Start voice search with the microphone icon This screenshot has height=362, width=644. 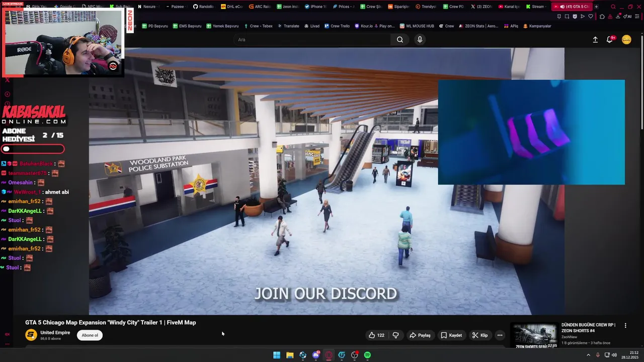tap(420, 40)
